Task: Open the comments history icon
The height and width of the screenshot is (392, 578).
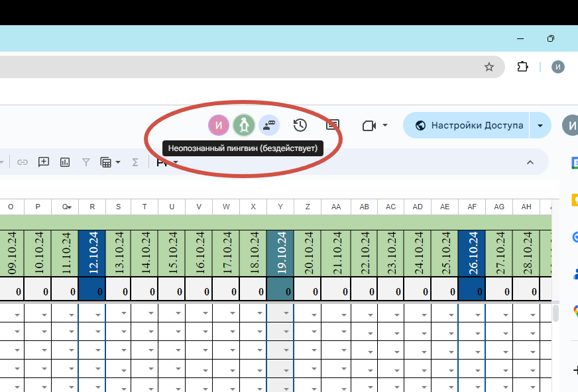Action: 333,125
